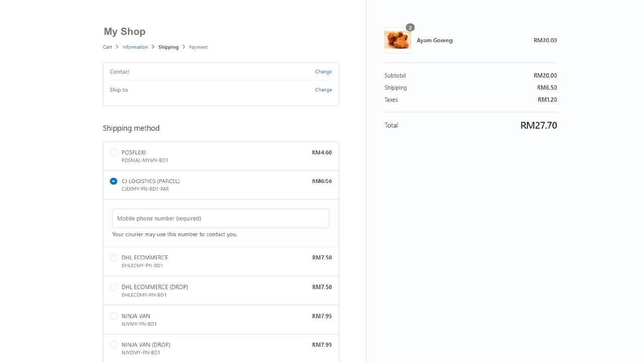Click chevron between Shipping and Payment
The width and height of the screenshot is (644, 362).
(x=184, y=47)
